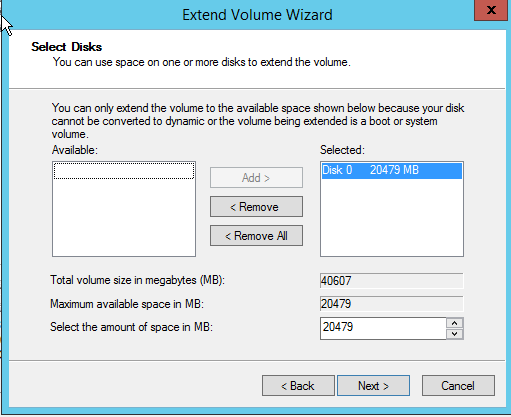Screen dimensions: 511x417
Task: Click the Select Disks heading
Action: tap(66, 47)
